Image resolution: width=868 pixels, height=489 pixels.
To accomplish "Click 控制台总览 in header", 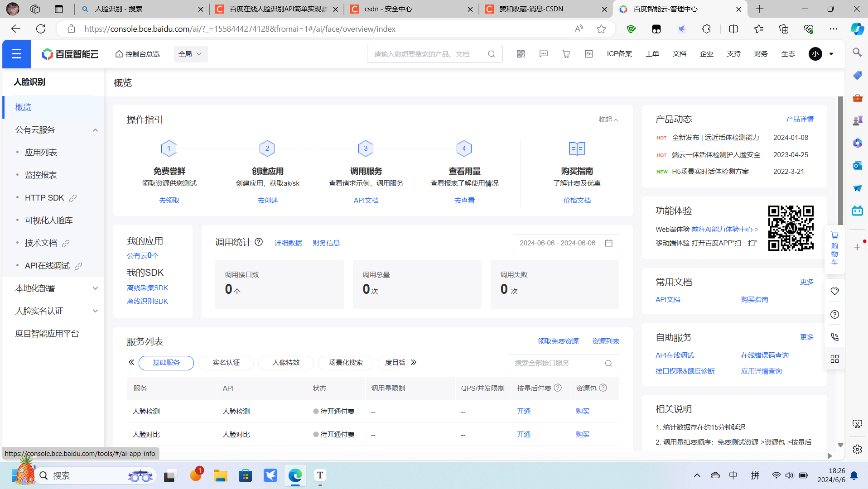I will (137, 54).
